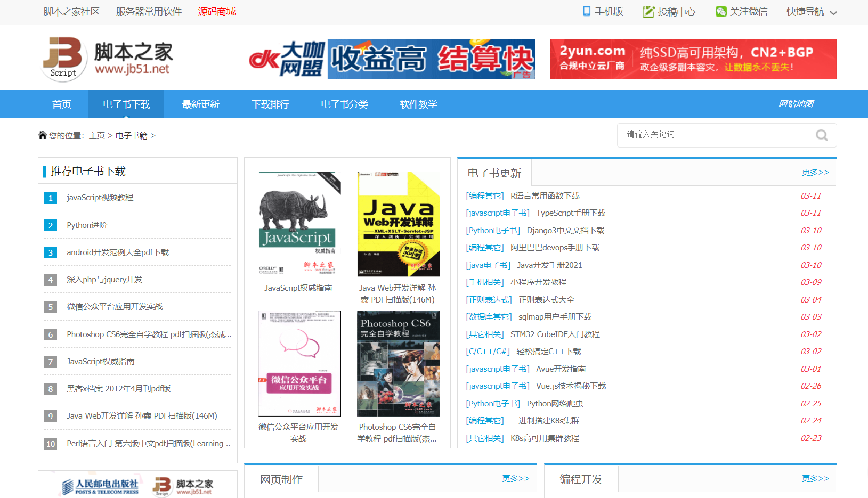Open 深入php与jquery开发 item
The image size is (868, 498).
pyautogui.click(x=104, y=280)
